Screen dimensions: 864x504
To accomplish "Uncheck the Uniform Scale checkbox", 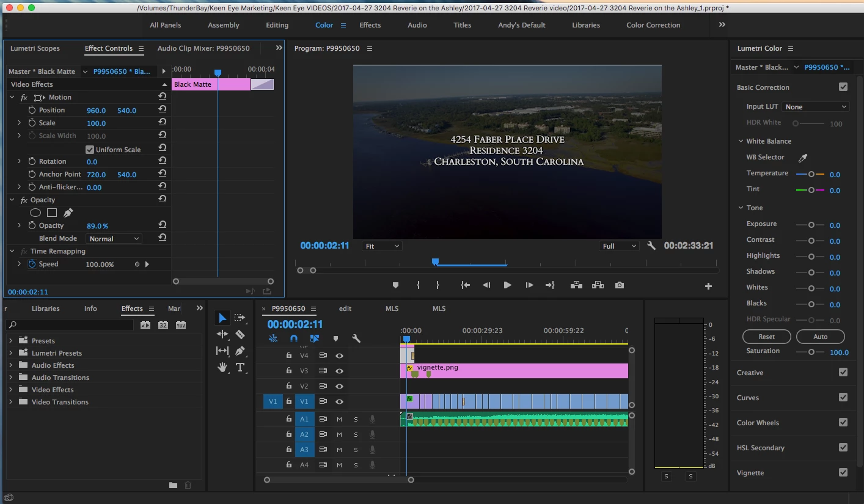I will [90, 150].
